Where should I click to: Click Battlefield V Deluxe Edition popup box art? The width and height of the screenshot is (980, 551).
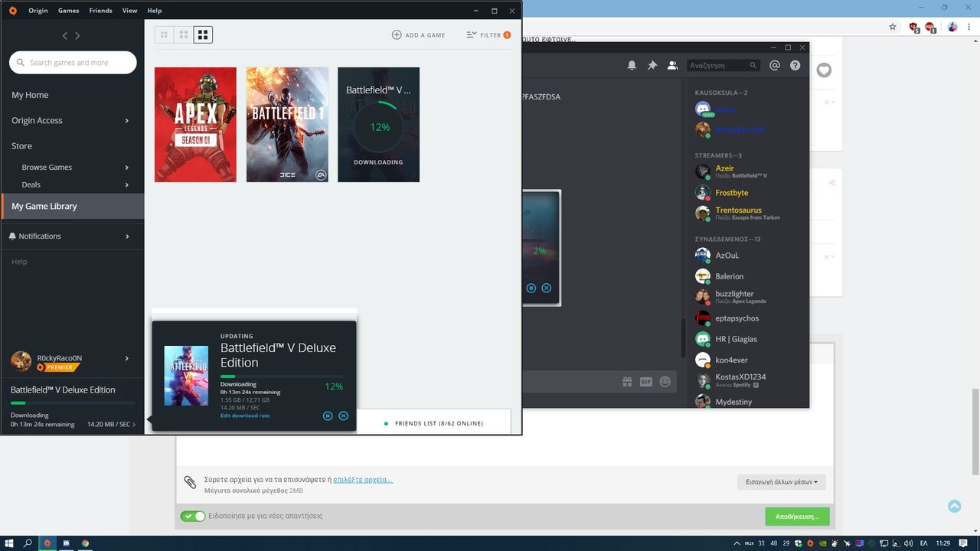pos(186,376)
